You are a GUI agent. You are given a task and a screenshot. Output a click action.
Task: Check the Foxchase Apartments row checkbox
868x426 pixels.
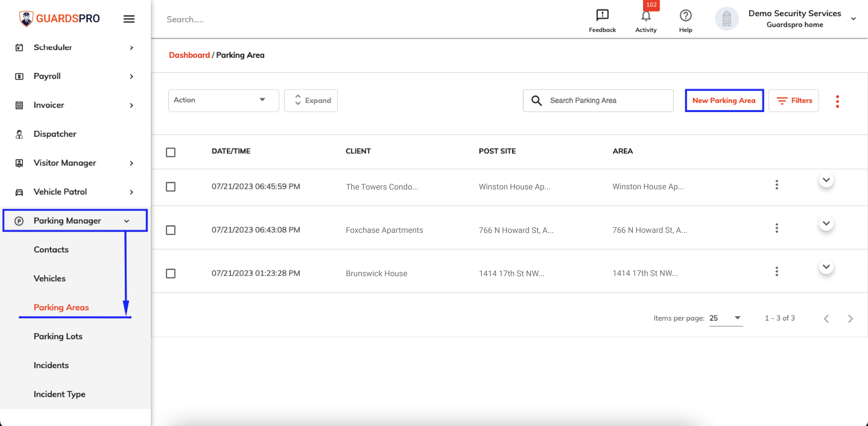tap(171, 230)
